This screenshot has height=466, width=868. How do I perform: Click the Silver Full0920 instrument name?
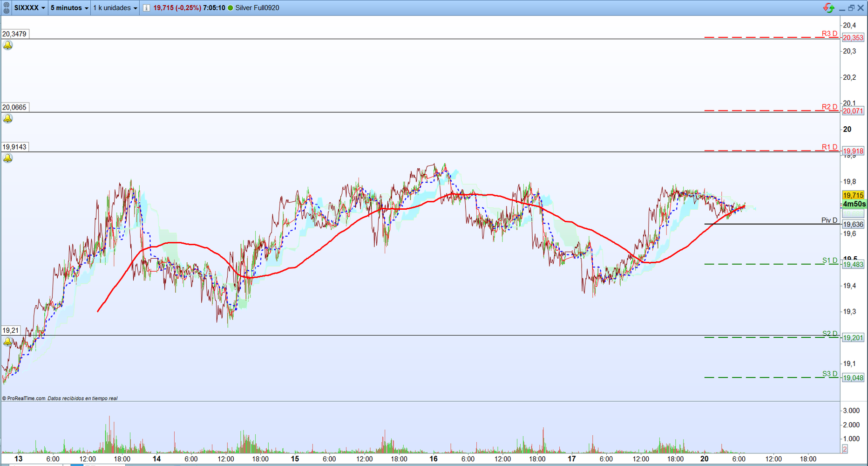[x=257, y=8]
